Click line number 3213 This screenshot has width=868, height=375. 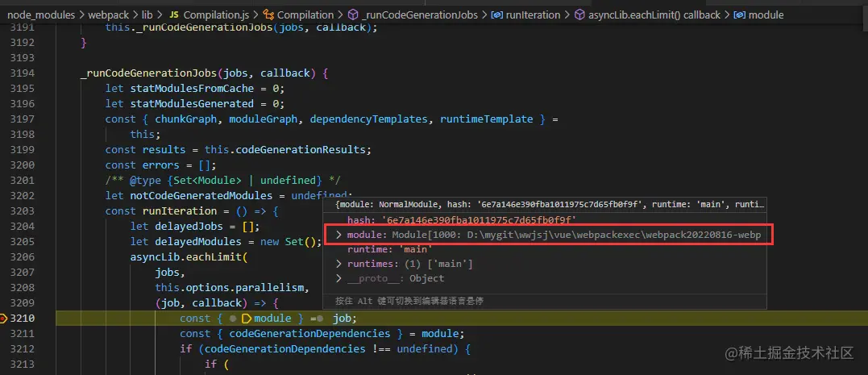[23, 364]
